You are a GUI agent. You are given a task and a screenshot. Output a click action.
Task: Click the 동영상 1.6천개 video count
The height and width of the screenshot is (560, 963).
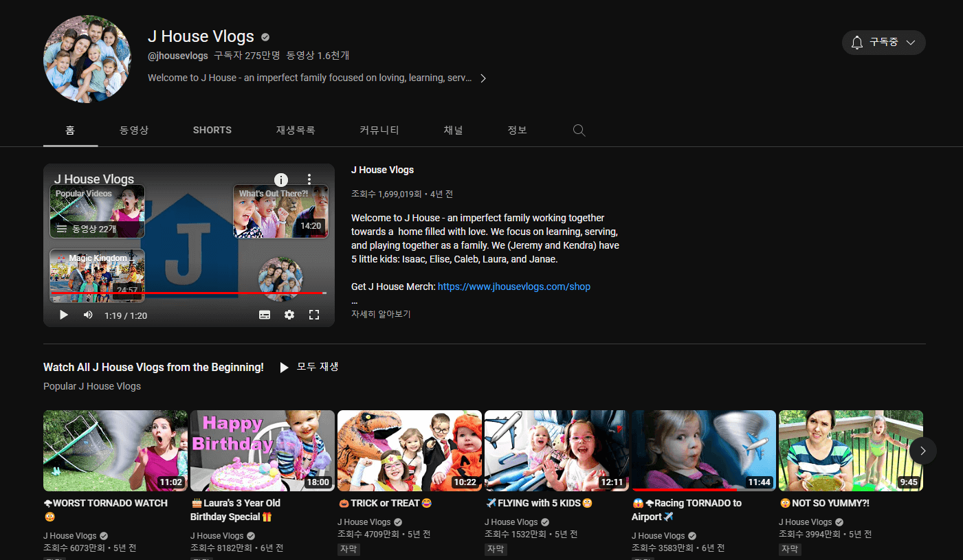pos(318,56)
